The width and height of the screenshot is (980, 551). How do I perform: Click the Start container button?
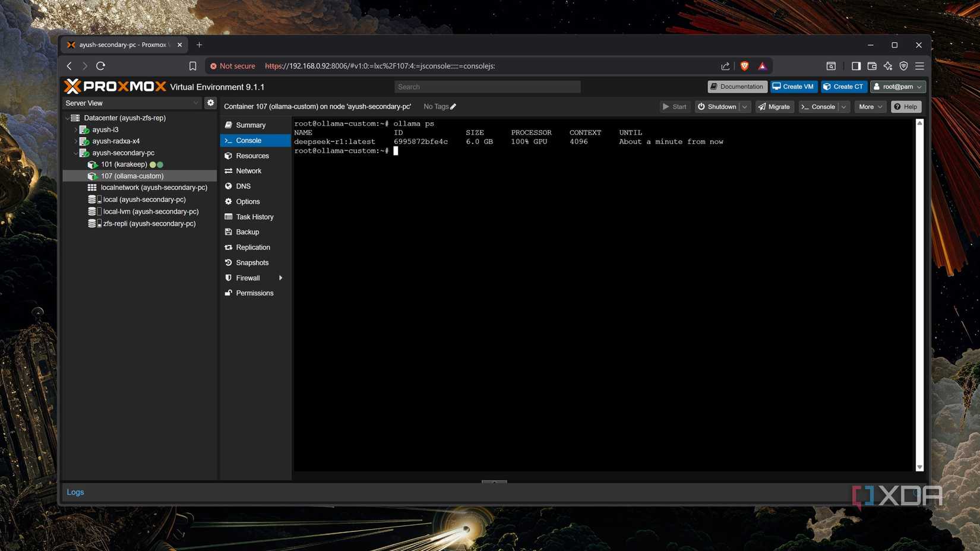click(675, 107)
